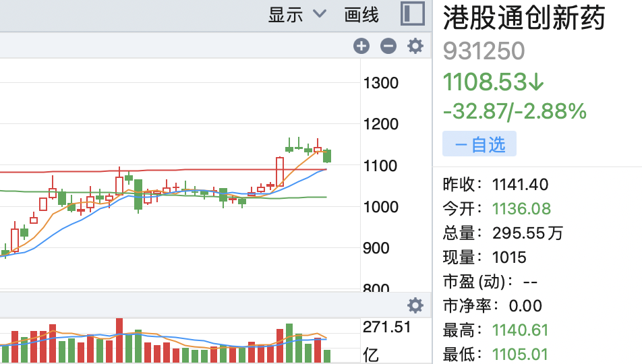
Task: Click the 最高 value 1140.61
Action: click(520, 330)
